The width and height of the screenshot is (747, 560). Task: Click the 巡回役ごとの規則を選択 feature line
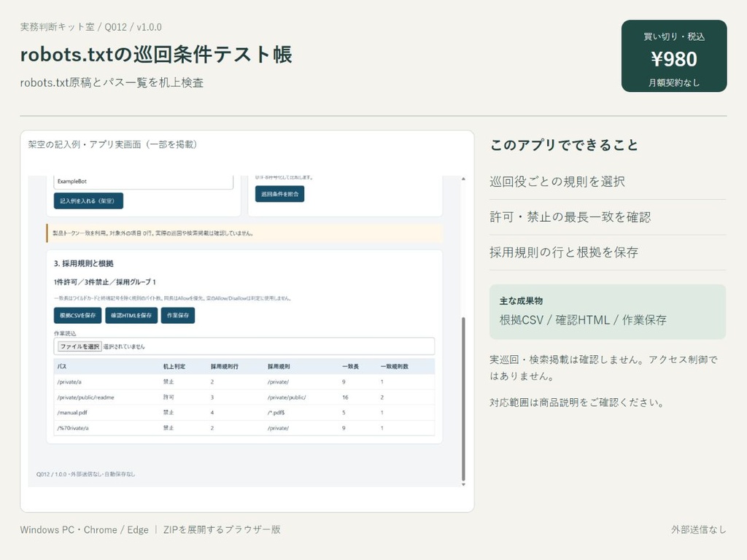point(557,182)
